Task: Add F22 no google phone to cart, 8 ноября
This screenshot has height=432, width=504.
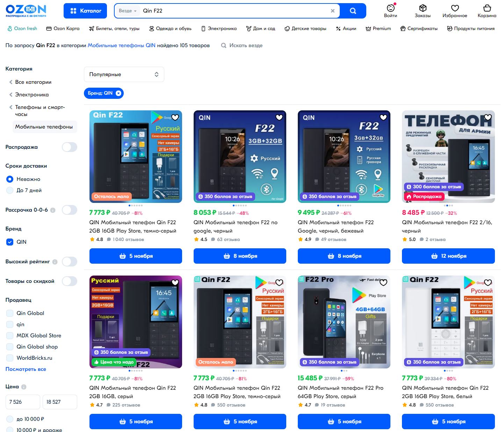Action: [x=240, y=256]
